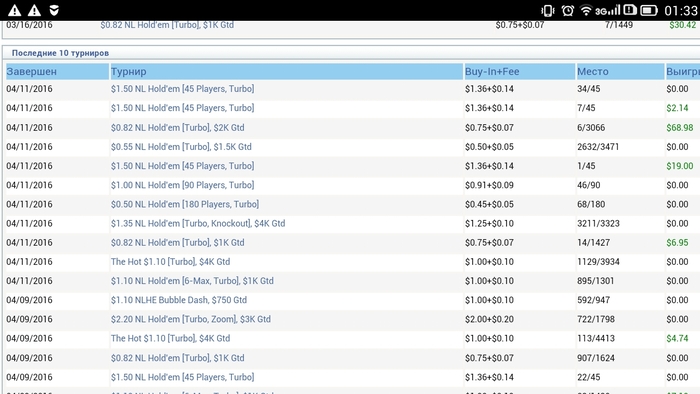Open $1.50 45 Players tournament placed 1/45
700x394 pixels.
pyautogui.click(x=183, y=166)
